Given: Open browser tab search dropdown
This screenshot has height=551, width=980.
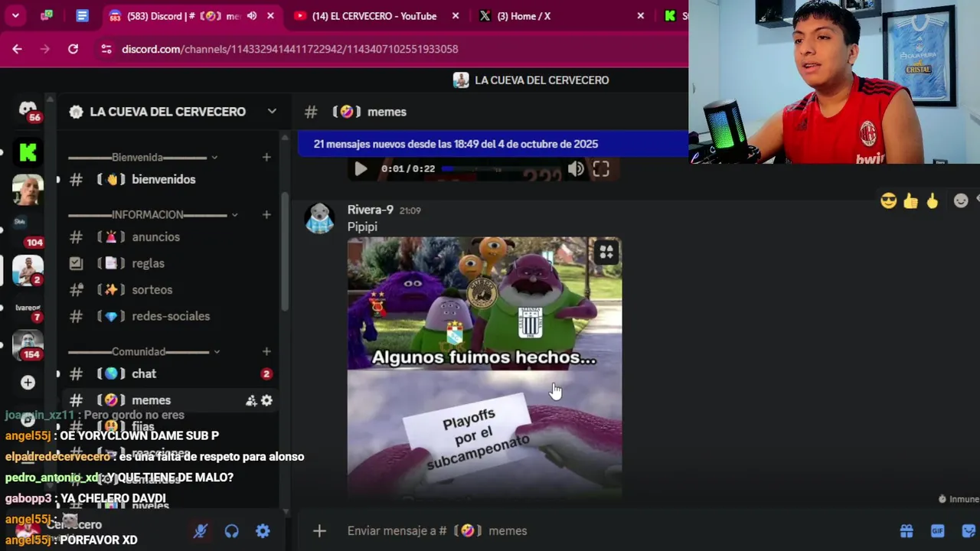Looking at the screenshot, I should pyautogui.click(x=15, y=15).
